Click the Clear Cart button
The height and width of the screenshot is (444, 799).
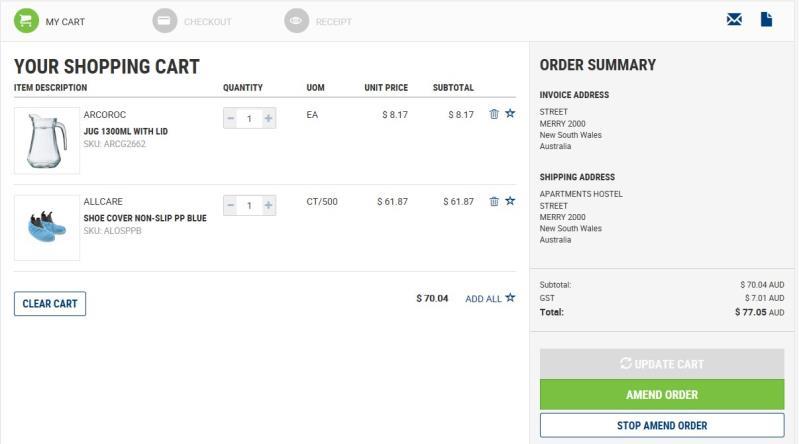[x=50, y=304]
